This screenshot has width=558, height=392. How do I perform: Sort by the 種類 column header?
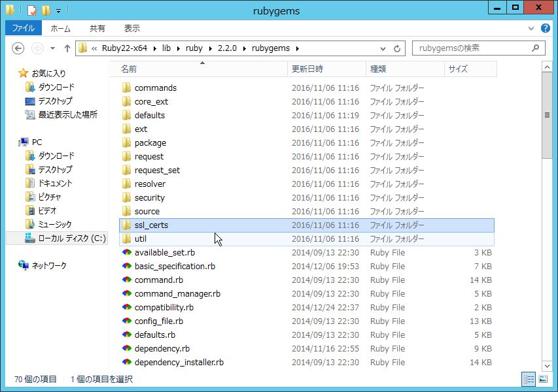tap(405, 69)
